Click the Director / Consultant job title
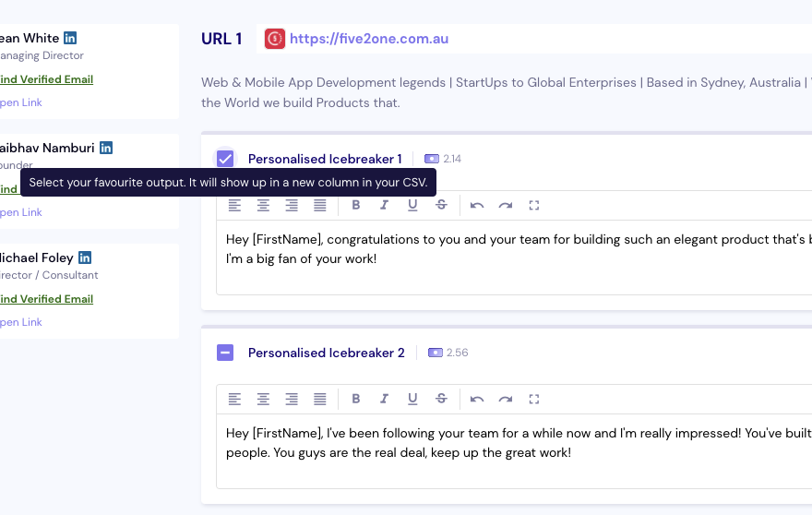 [x=49, y=275]
